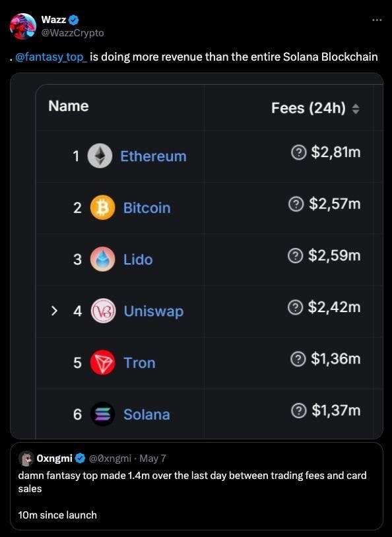Screen dimensions: 392x537
Task: Click the Uniswap V3 logo icon
Action: (103, 311)
